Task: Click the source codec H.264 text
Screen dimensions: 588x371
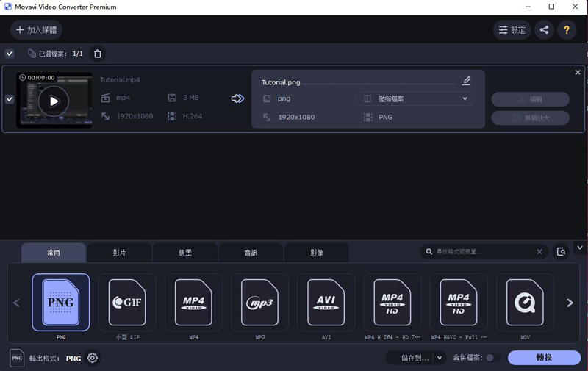Action: [193, 116]
